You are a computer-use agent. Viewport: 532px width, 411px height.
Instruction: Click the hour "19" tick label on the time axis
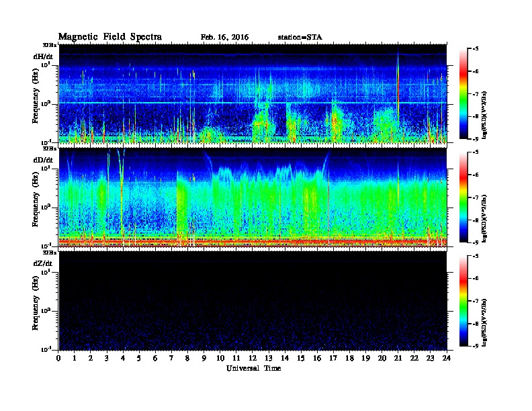click(x=365, y=358)
